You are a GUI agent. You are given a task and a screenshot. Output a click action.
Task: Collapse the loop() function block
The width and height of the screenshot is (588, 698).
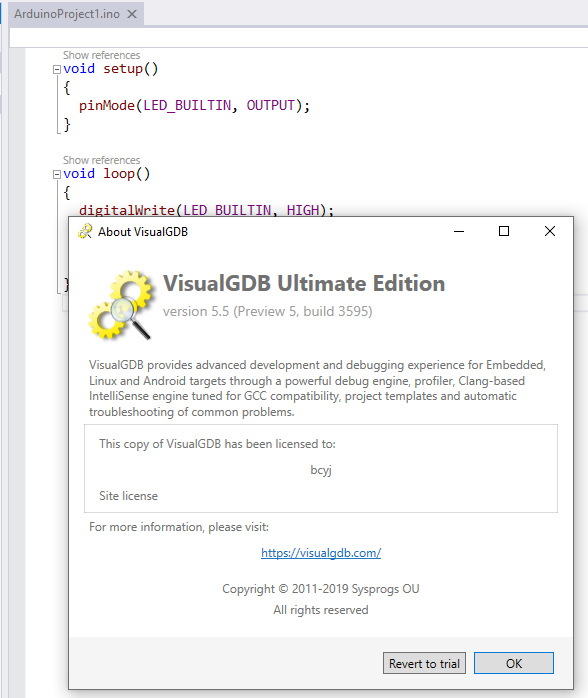(57, 174)
